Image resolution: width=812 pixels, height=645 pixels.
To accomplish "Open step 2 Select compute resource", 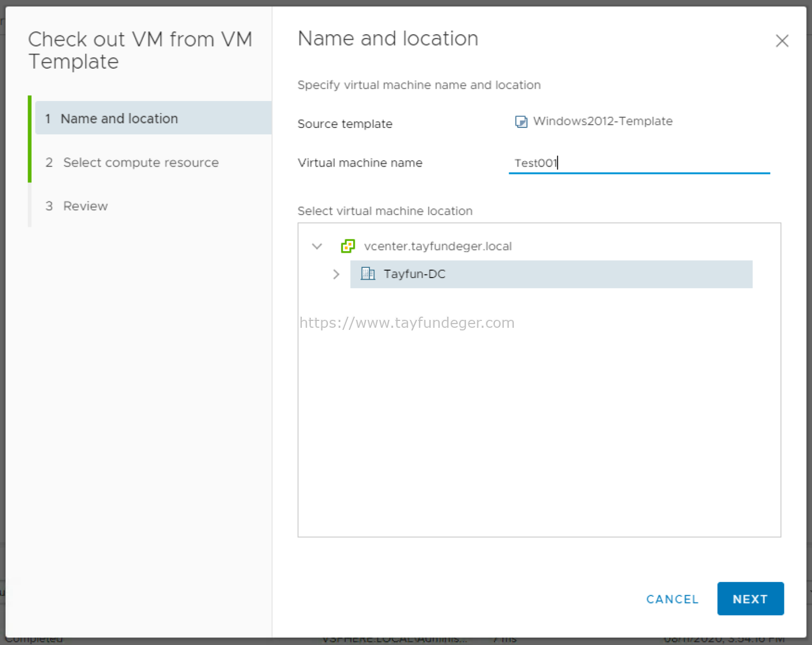I will [141, 162].
